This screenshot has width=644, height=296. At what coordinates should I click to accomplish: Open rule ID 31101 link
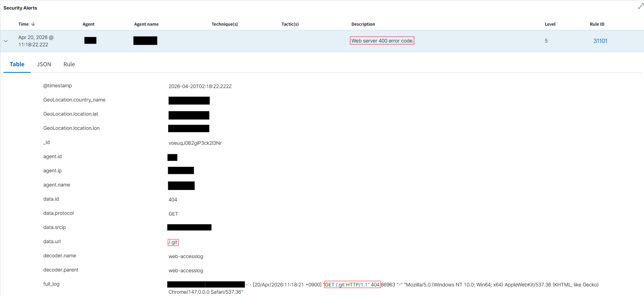(600, 41)
